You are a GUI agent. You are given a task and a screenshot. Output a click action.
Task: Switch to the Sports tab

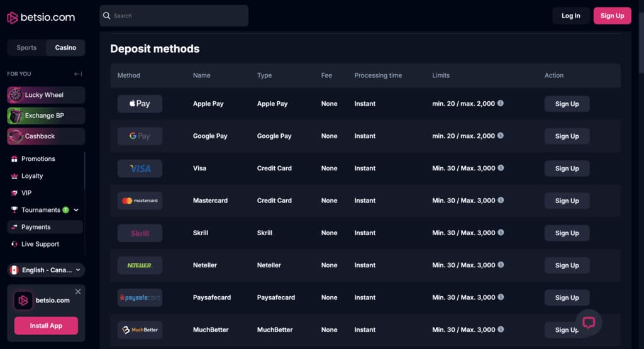coord(26,48)
